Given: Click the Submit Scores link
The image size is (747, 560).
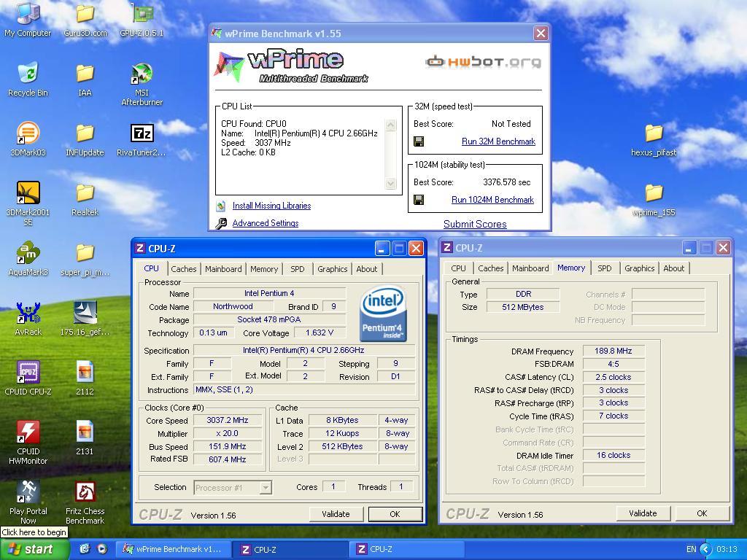Looking at the screenshot, I should pyautogui.click(x=475, y=225).
